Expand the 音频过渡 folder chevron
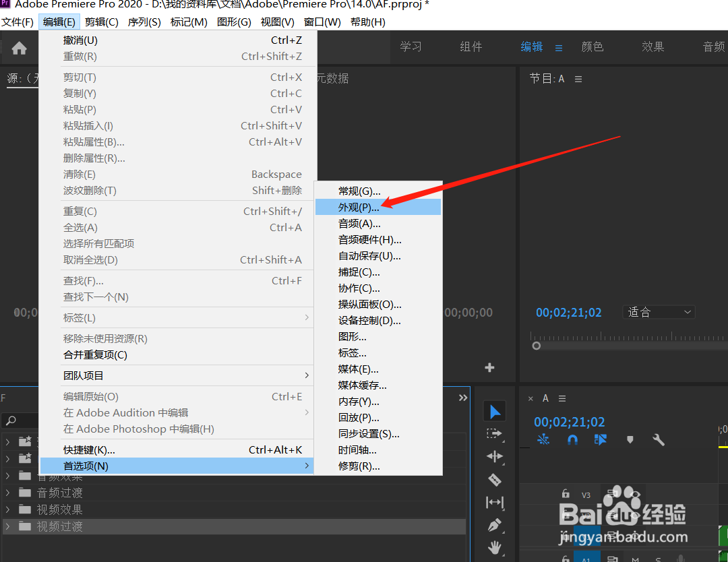Image resolution: width=728 pixels, height=562 pixels. 7,493
